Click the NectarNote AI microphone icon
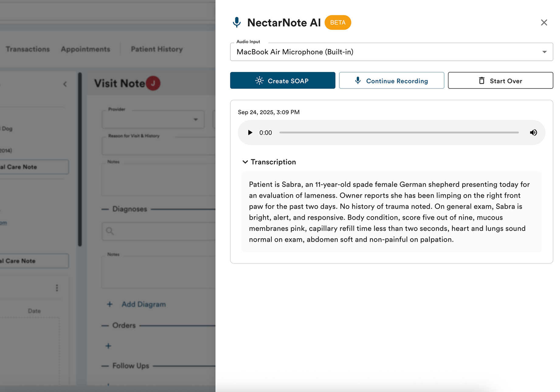The width and height of the screenshot is (560, 392). pos(237,22)
